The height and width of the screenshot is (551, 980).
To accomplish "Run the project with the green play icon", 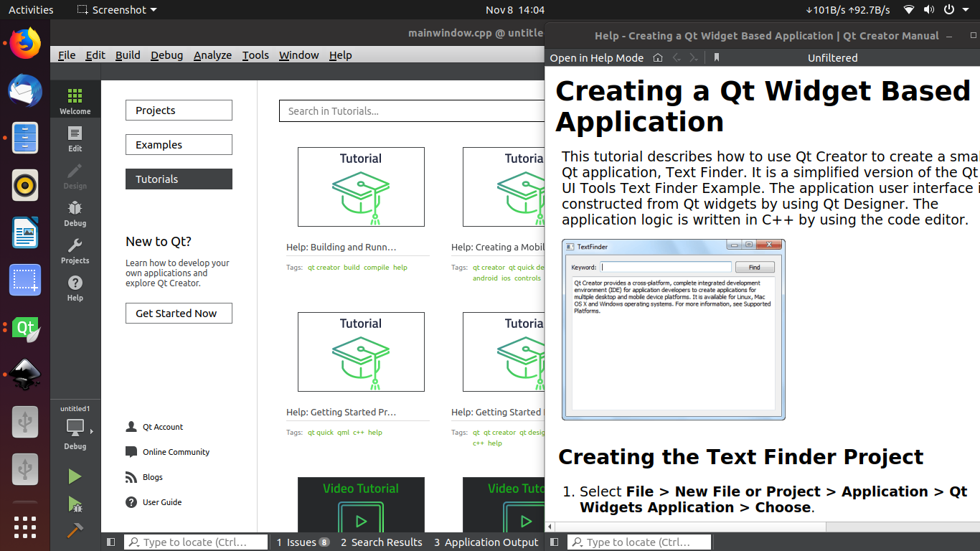I will (x=75, y=476).
